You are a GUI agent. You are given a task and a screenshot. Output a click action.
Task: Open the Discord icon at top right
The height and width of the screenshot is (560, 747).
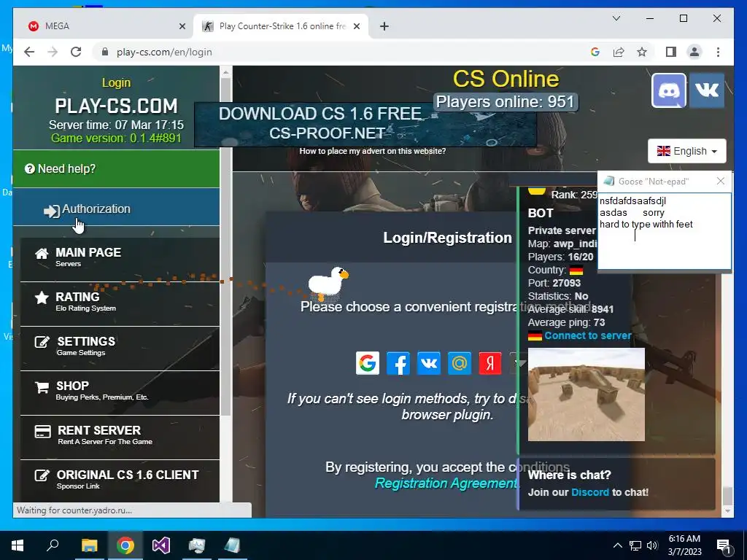point(669,90)
